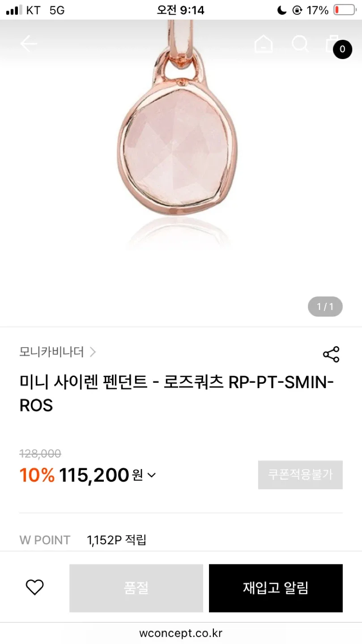Open the 모니카비나더 brand page
Screen dimensions: 362x644
tap(51, 352)
